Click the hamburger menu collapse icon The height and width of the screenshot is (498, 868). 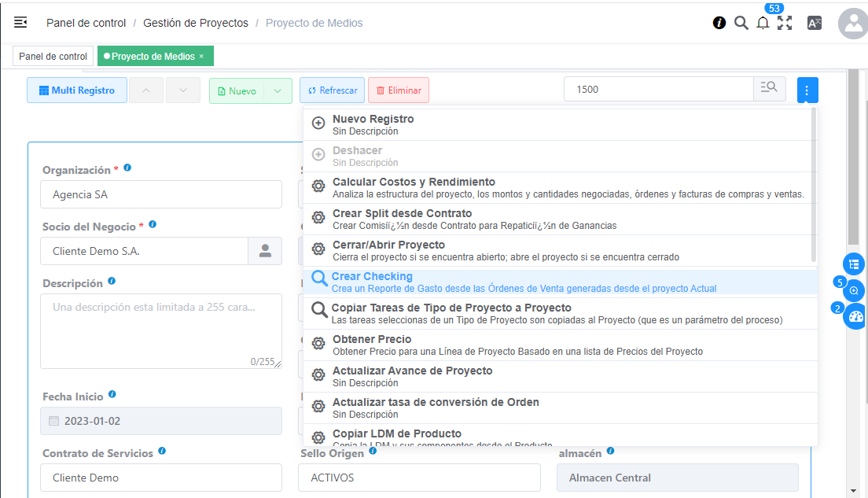(20, 23)
